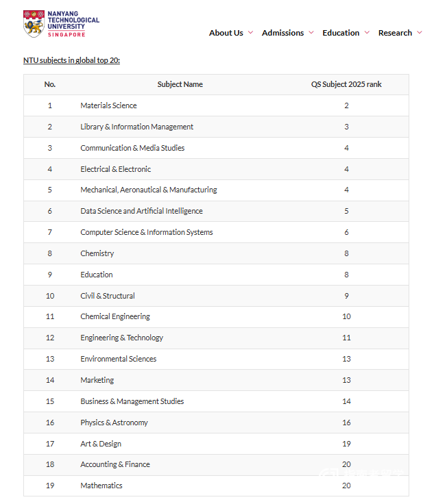Click the NTU Singapore logo
Viewport: 423px width, 504px height.
61,23
